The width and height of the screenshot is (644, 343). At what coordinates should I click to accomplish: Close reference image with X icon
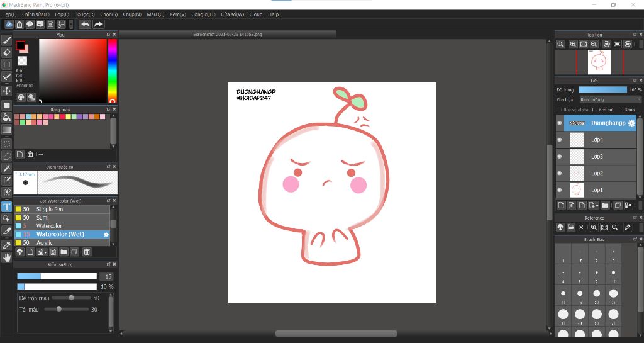coord(581,227)
